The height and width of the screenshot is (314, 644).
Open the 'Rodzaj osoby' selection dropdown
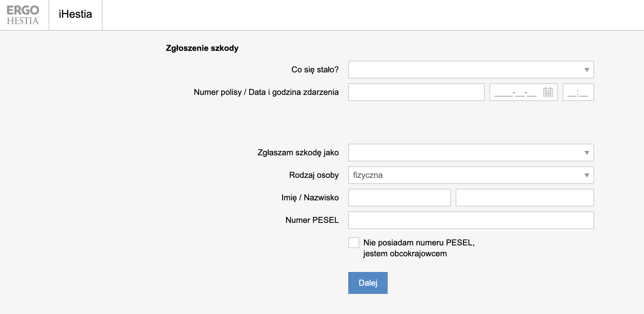pos(587,175)
